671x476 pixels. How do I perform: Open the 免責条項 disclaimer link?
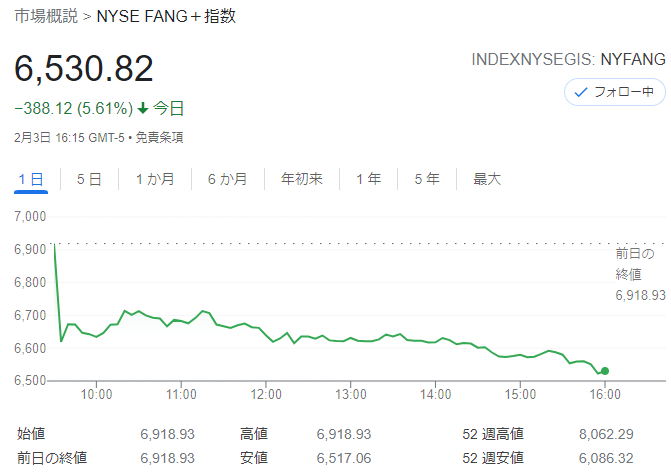pyautogui.click(x=159, y=137)
